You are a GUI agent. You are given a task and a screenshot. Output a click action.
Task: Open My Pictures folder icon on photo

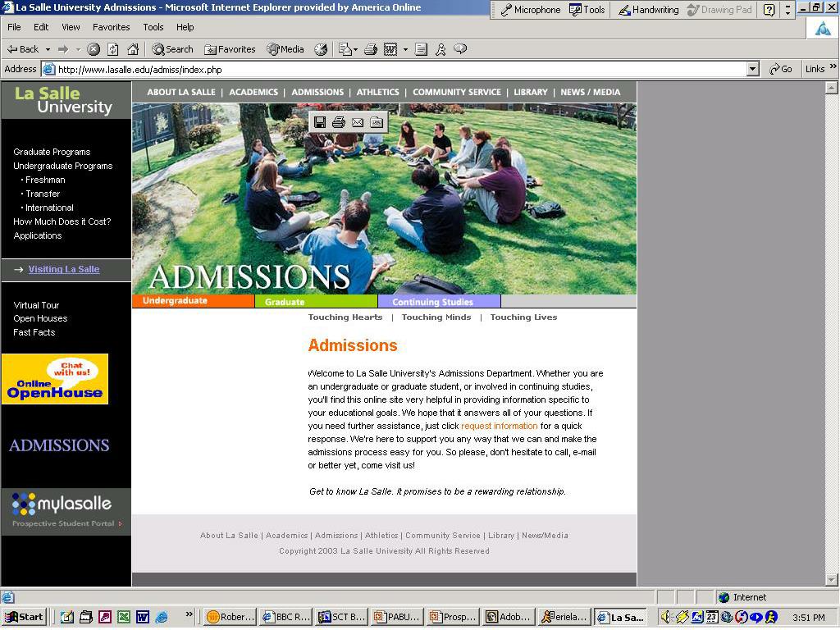pyautogui.click(x=377, y=122)
